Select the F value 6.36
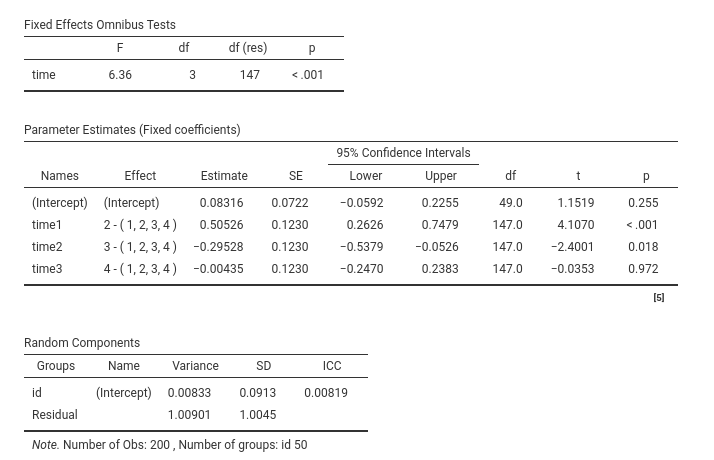 pyautogui.click(x=120, y=75)
